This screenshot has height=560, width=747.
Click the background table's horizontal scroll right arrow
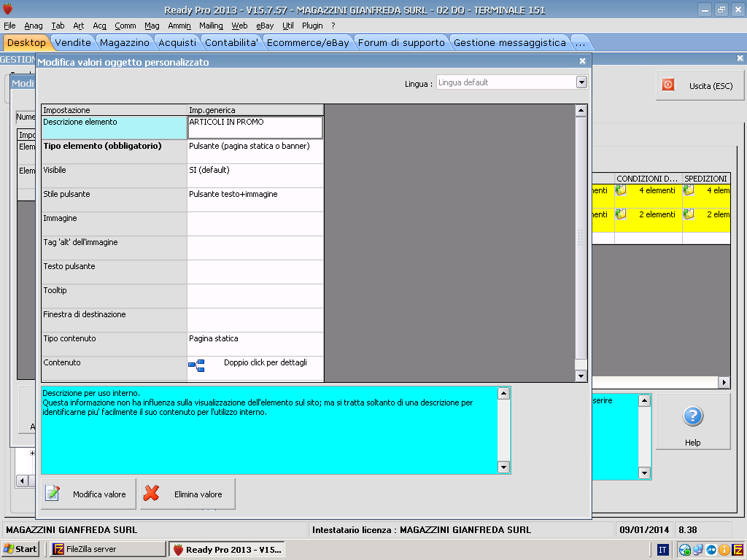724,382
